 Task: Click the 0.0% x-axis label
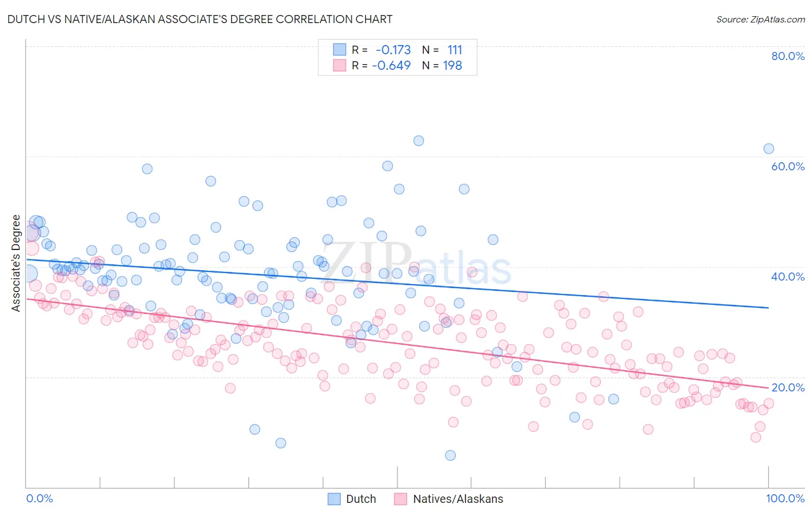point(39,498)
